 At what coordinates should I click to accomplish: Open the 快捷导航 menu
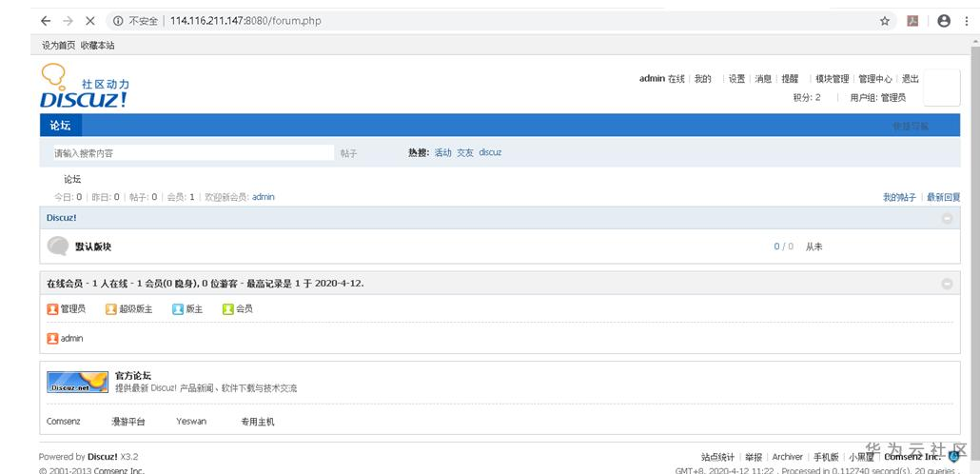pos(911,126)
